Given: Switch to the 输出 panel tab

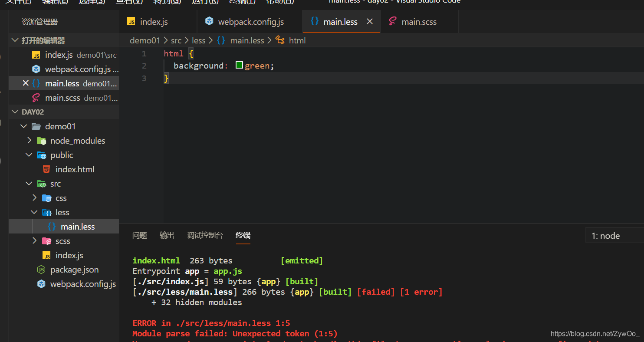Looking at the screenshot, I should 167,235.
